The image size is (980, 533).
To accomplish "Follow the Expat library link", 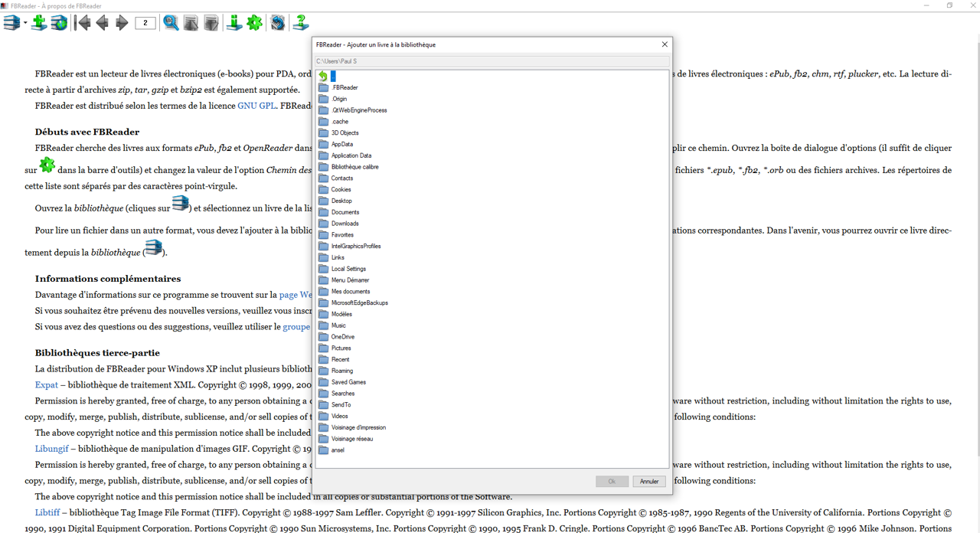I will (46, 384).
